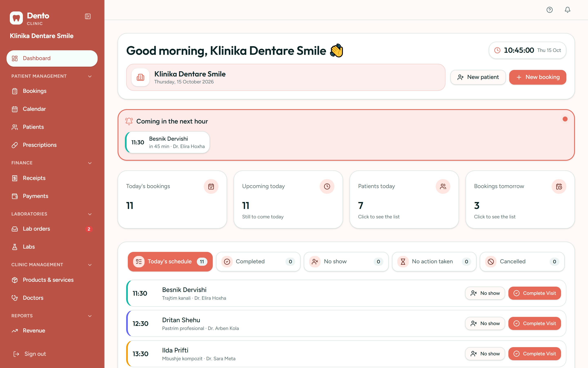The image size is (588, 368).
Task: Open the Doctors page
Action: coord(52,298)
